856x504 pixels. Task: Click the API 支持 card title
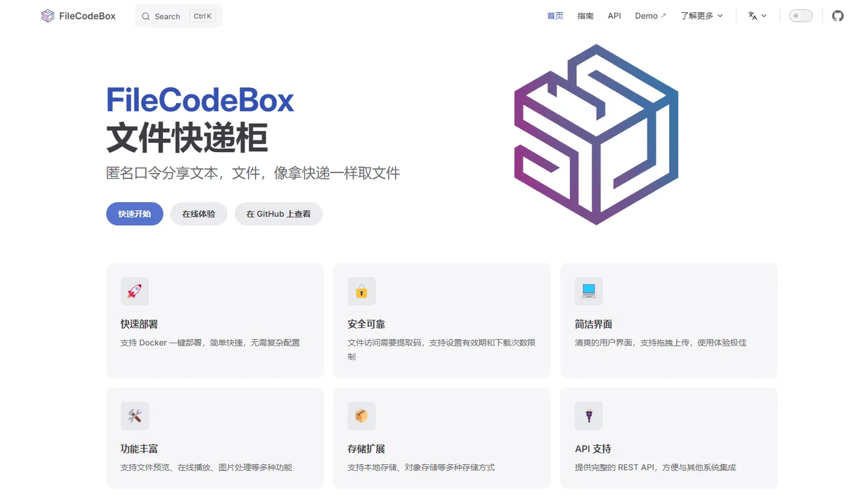point(593,449)
